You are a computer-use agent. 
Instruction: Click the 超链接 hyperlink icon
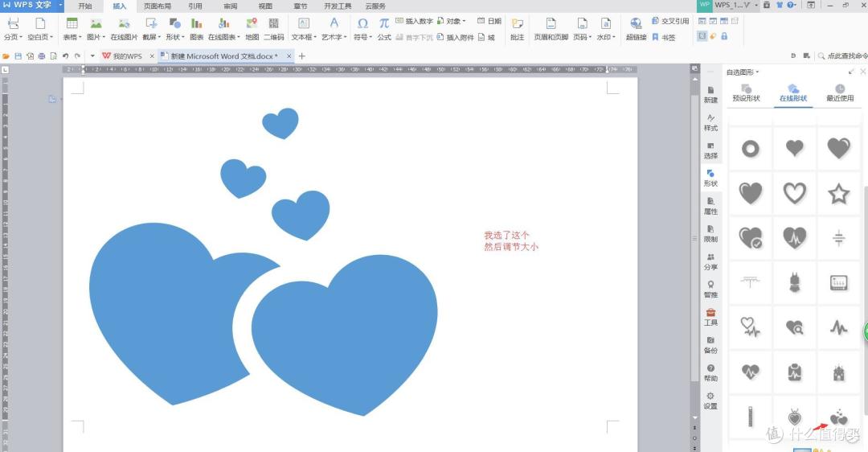point(636,29)
